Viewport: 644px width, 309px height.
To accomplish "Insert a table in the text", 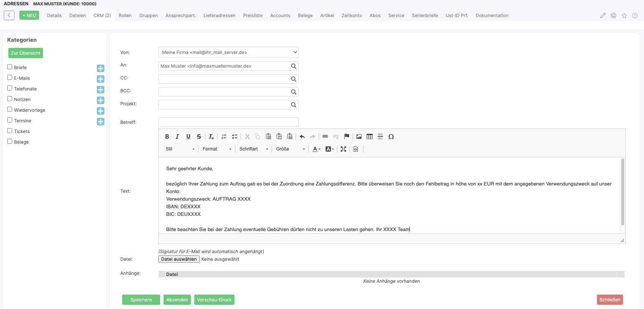I will point(370,136).
